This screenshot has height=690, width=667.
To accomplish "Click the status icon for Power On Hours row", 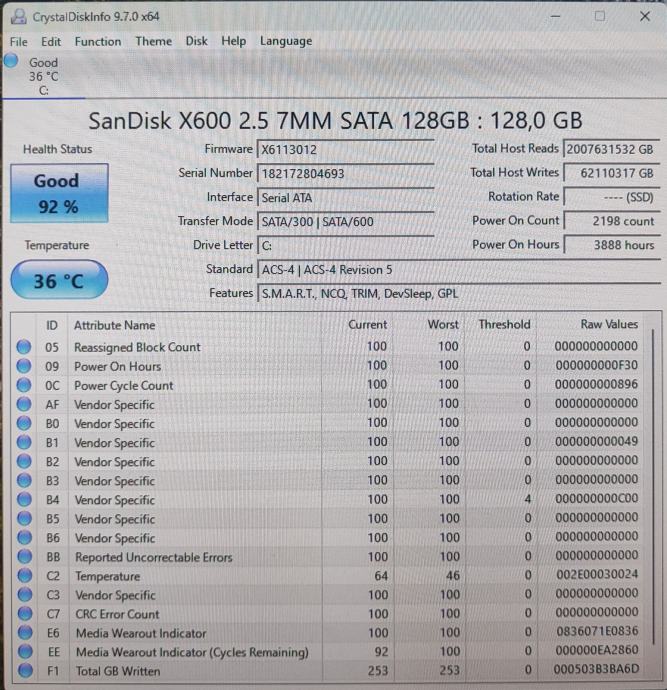I will pos(24,366).
